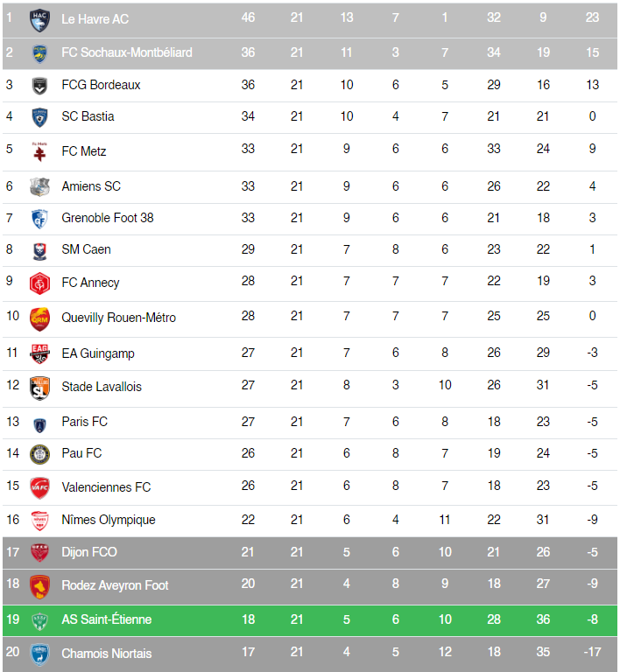
Task: Click the Valenciennes FC red crest
Action: 39,487
